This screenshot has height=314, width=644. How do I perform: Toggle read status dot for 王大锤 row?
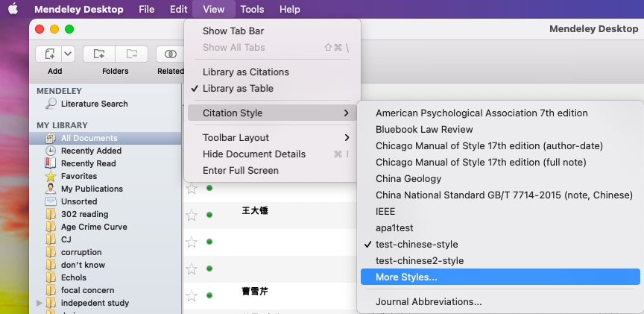click(209, 215)
